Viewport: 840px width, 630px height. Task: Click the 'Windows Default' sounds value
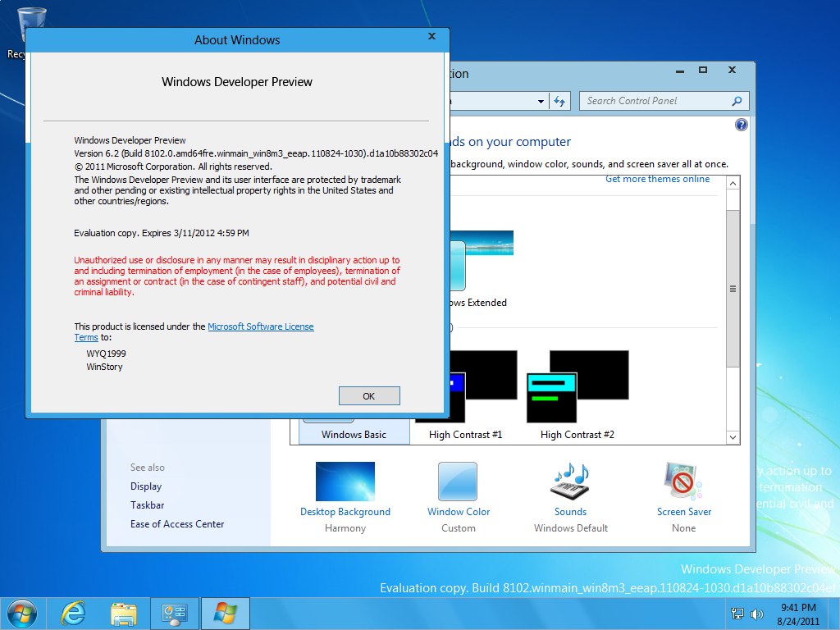click(x=571, y=528)
